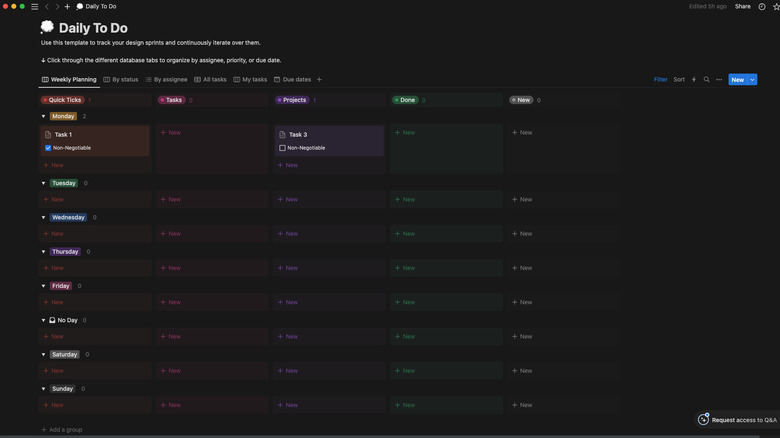Click the red Quick Ticks column tag

(x=62, y=100)
